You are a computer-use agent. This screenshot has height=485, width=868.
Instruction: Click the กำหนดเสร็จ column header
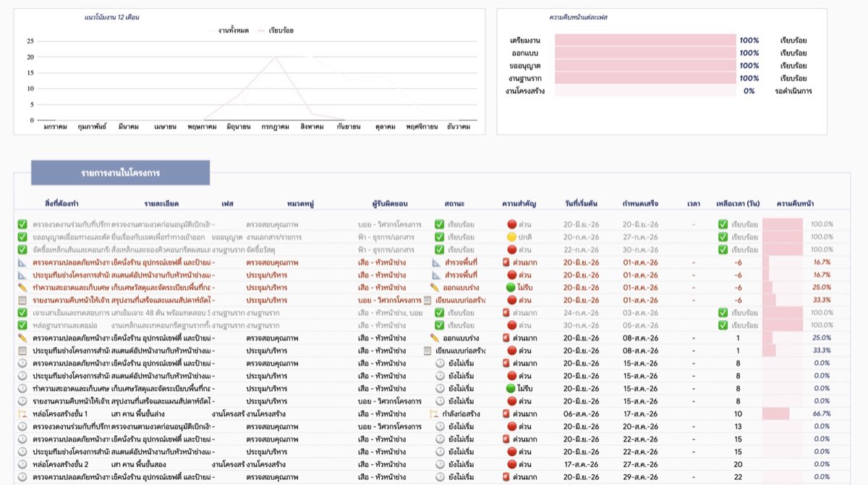640,204
